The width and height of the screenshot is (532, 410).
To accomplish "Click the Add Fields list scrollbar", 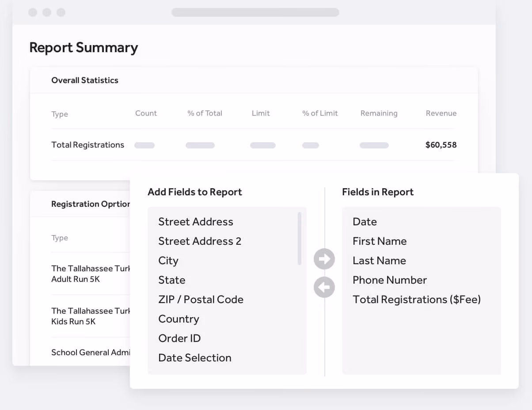I will pos(300,239).
